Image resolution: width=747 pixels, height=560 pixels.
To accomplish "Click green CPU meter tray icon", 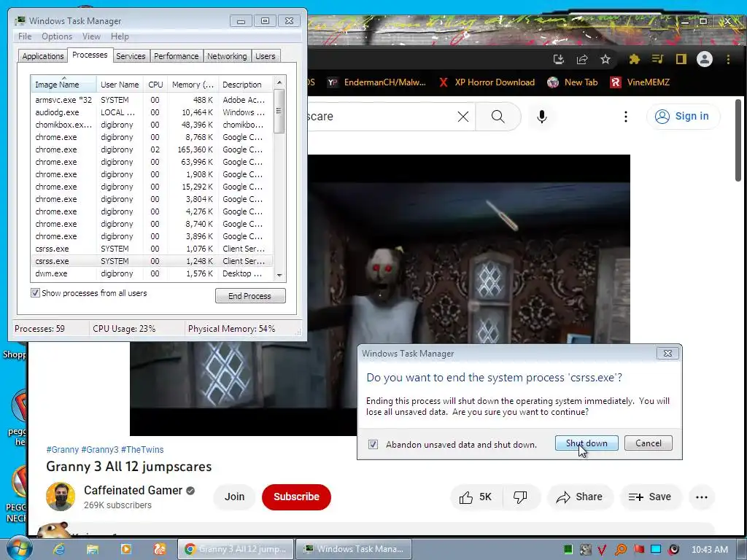I will tap(568, 550).
